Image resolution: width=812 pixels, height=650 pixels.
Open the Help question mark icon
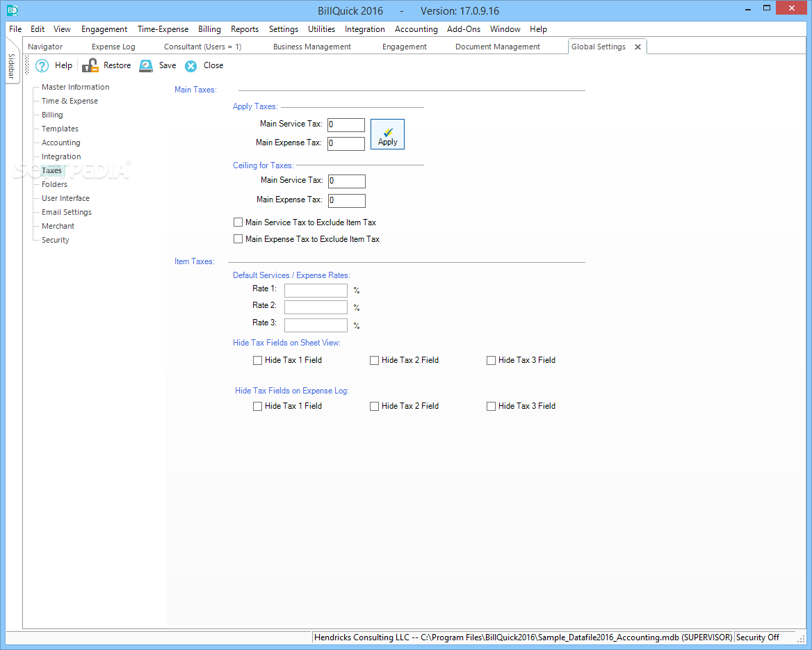coord(42,66)
